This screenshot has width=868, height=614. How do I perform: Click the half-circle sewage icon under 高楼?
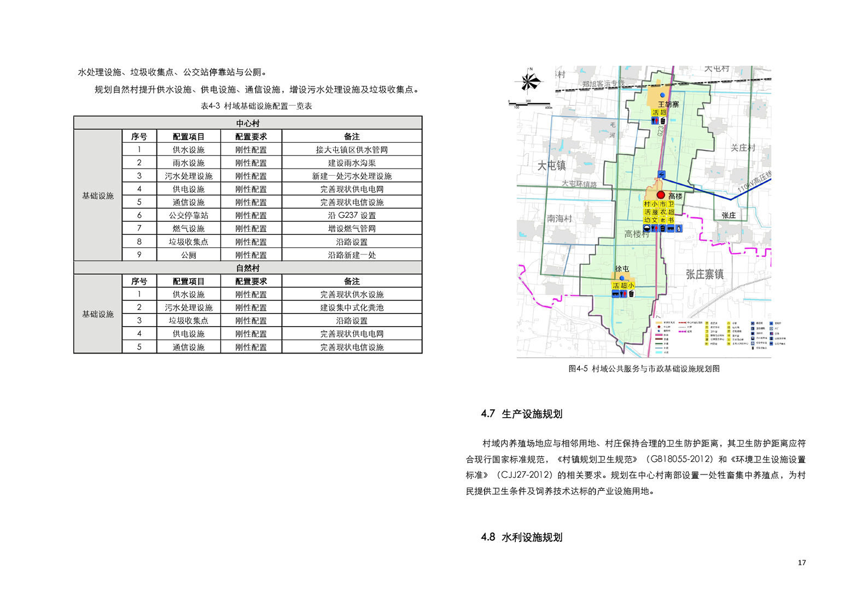(647, 228)
